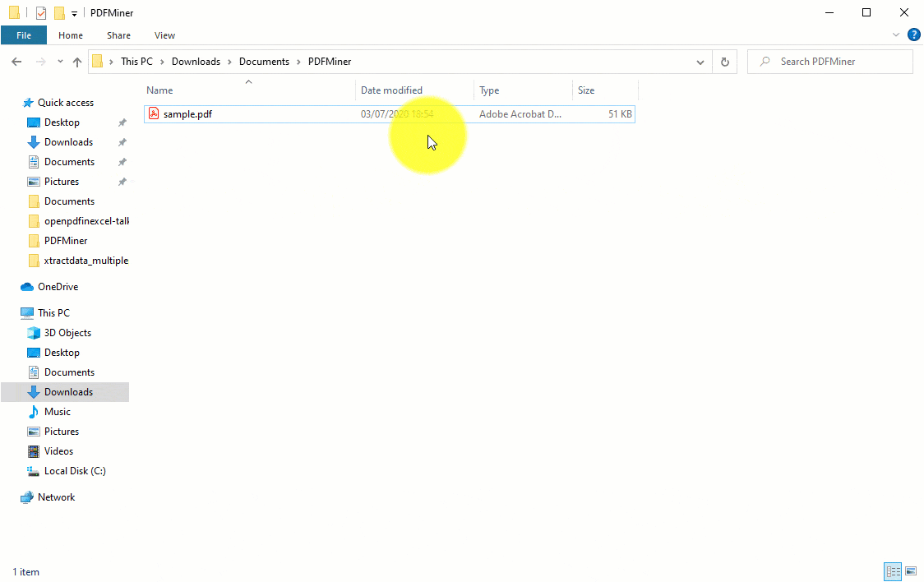Switch to the View ribbon tab

tap(164, 35)
